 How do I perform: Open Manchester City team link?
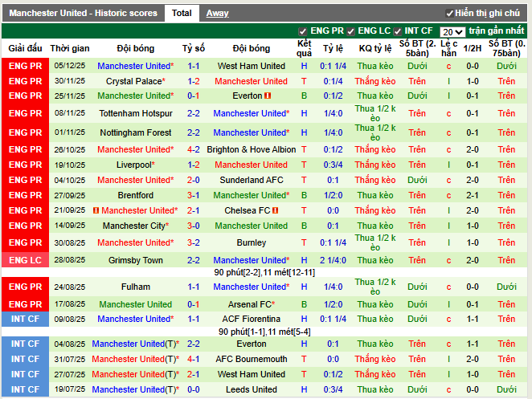pyautogui.click(x=134, y=226)
